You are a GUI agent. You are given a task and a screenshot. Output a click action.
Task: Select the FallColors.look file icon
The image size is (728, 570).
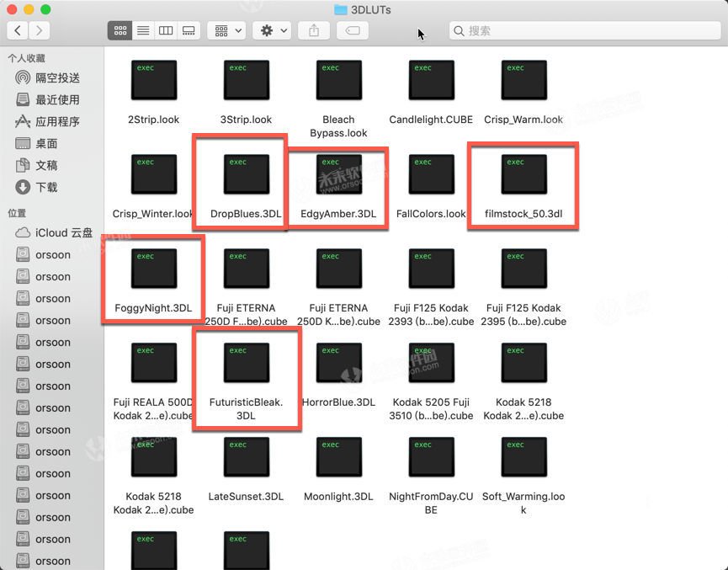(431, 174)
